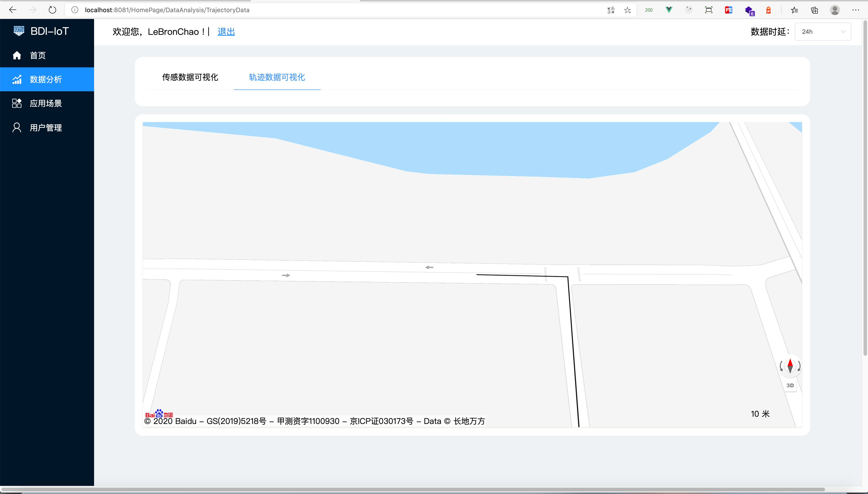Click the 退出 logout link
868x494 pixels.
[x=226, y=32]
